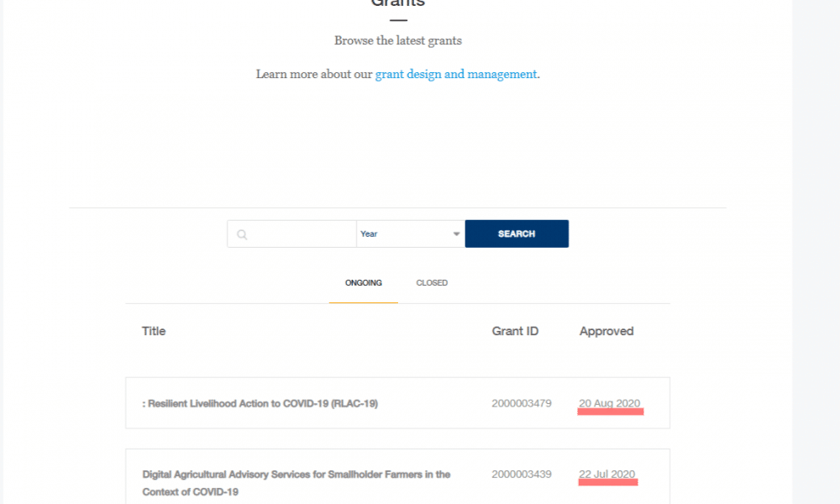Click the 'Learn more about our' text
This screenshot has width=840, height=504.
(x=314, y=74)
